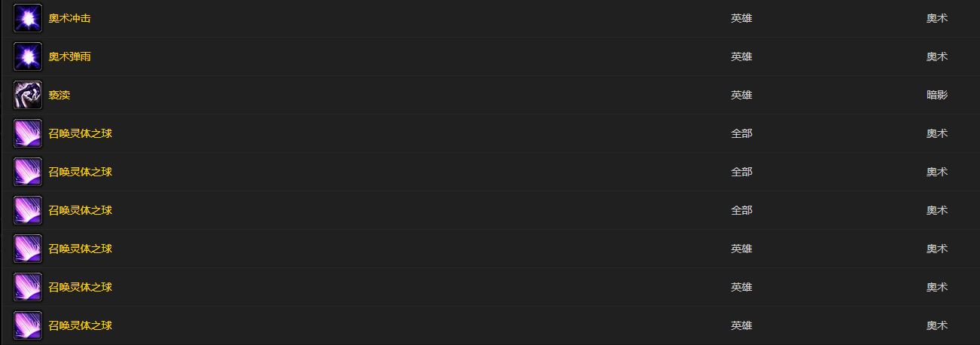Click icon of the first 英雄-difficulty 召唤灵体之球 row
The image size is (980, 345).
tap(28, 249)
